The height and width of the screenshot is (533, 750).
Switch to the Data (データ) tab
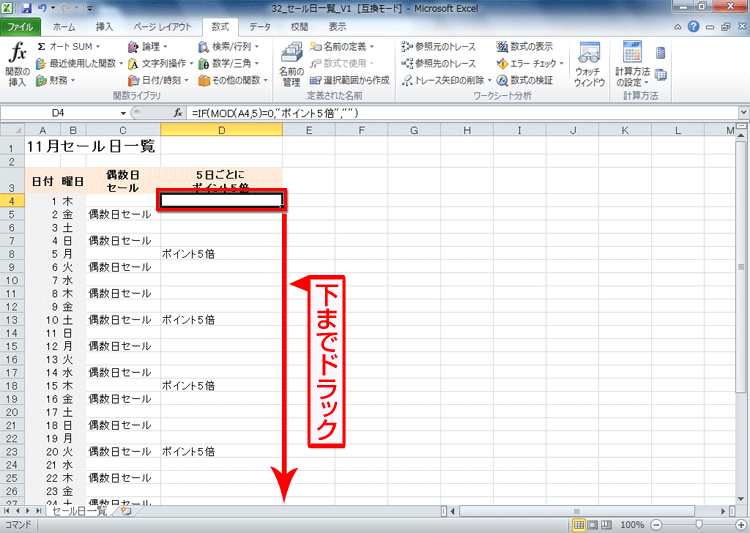click(260, 27)
